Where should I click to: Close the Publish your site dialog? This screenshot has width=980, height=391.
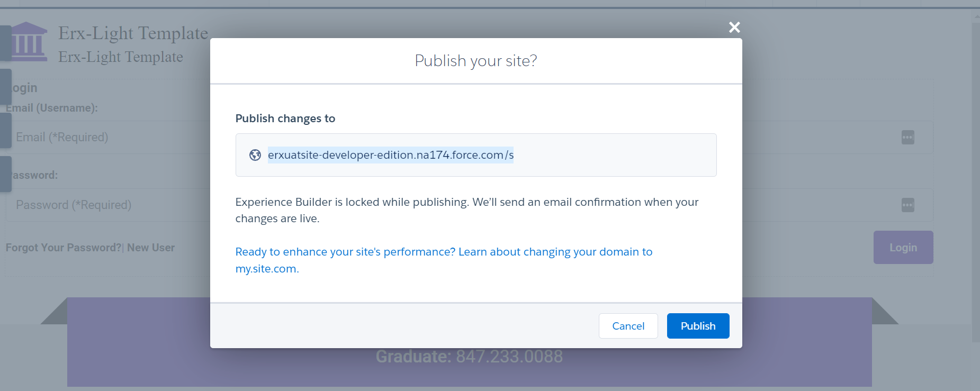tap(734, 27)
